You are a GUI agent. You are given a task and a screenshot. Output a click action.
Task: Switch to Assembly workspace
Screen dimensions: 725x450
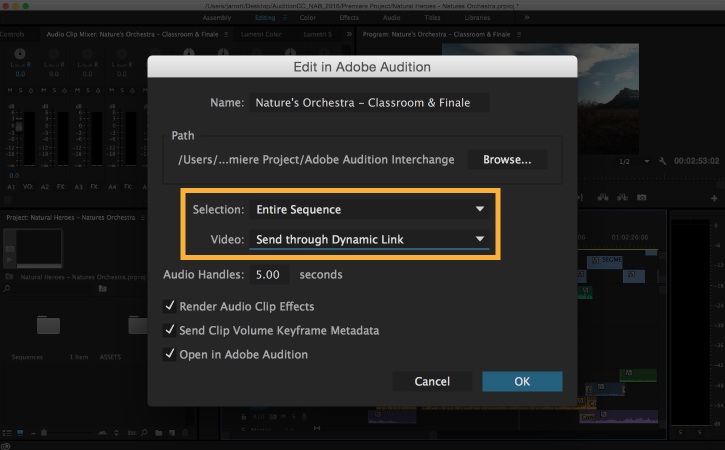click(x=216, y=18)
